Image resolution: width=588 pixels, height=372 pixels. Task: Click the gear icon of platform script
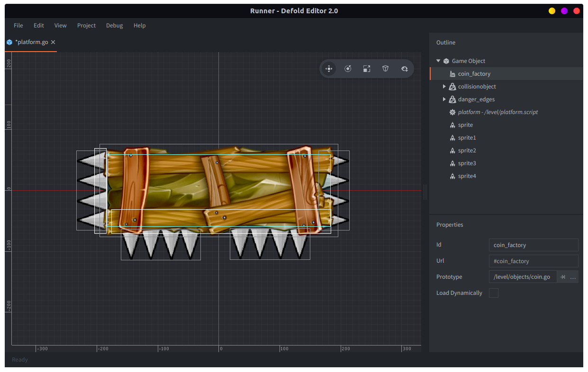tap(452, 112)
